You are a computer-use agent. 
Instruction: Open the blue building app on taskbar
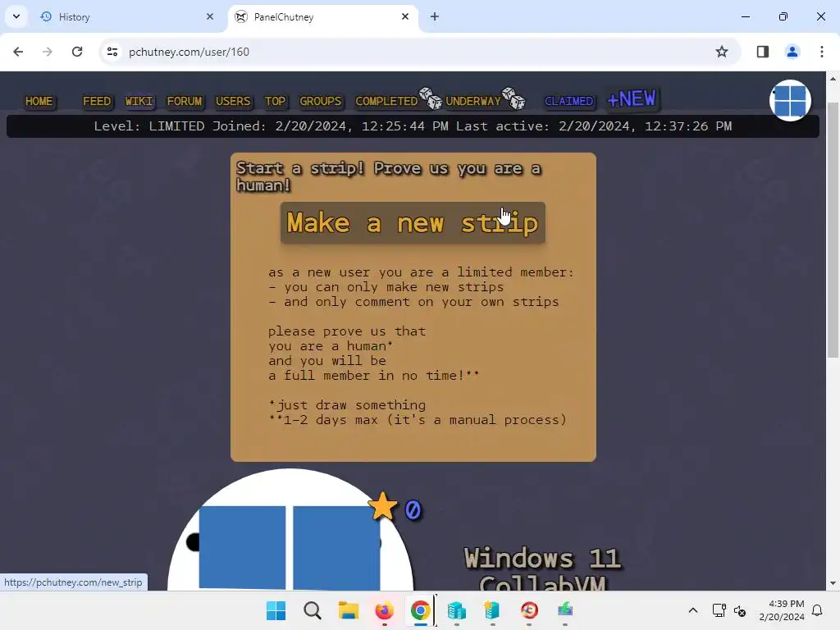(x=456, y=610)
